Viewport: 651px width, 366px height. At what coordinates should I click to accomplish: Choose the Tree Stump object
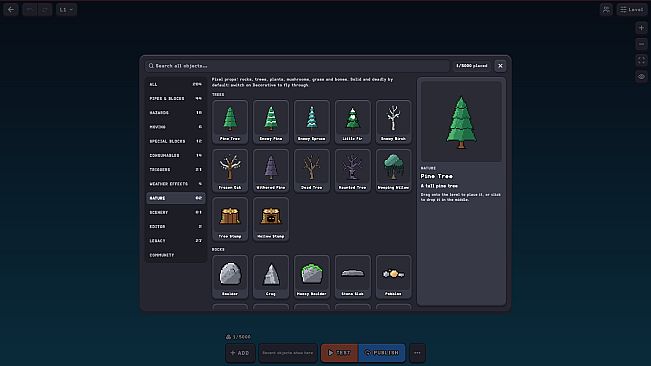(230, 219)
